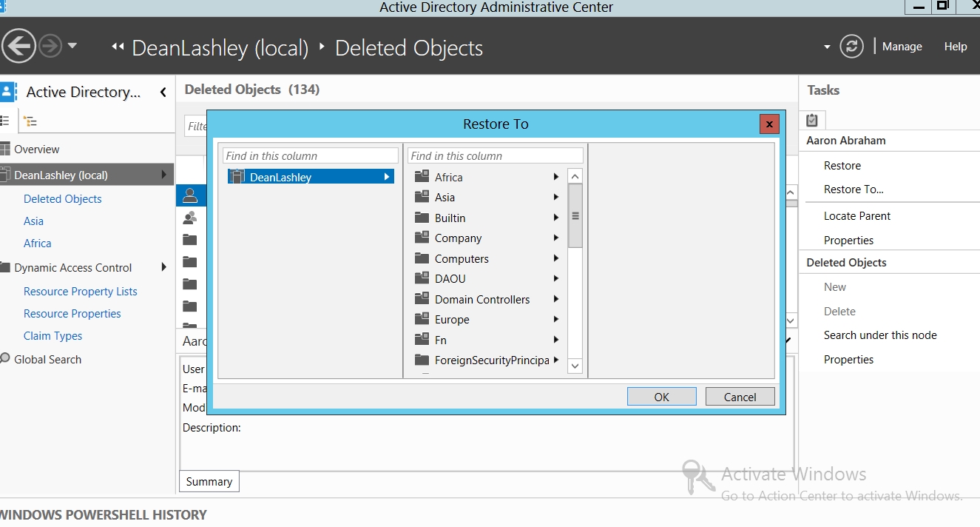Image resolution: width=980 pixels, height=527 pixels.
Task: Switch to tree view icon in navigation pane
Action: [30, 121]
